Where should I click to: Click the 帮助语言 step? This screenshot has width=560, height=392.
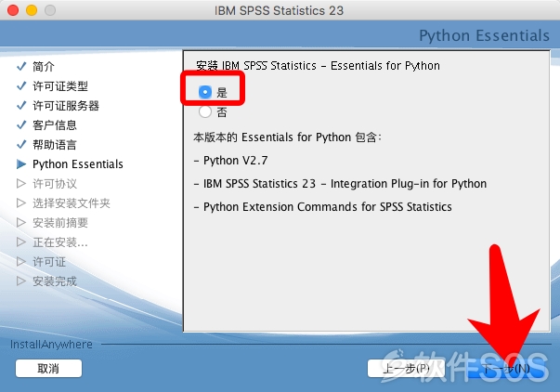(x=55, y=145)
